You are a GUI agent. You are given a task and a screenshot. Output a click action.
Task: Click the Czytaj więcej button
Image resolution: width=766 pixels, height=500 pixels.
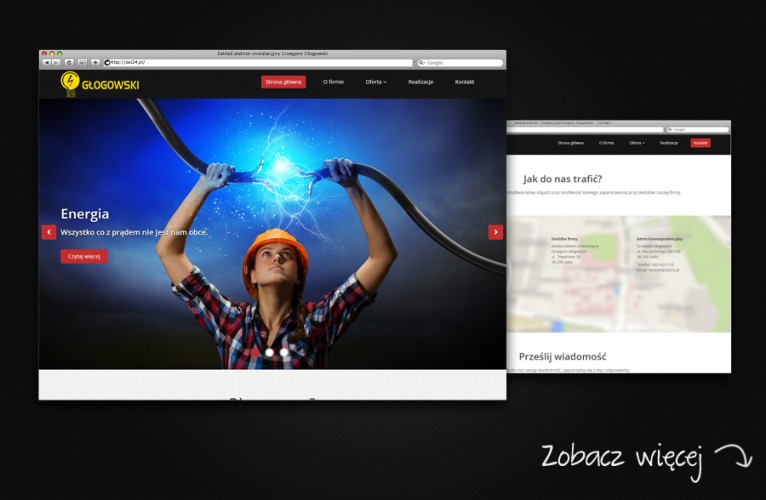[84, 257]
